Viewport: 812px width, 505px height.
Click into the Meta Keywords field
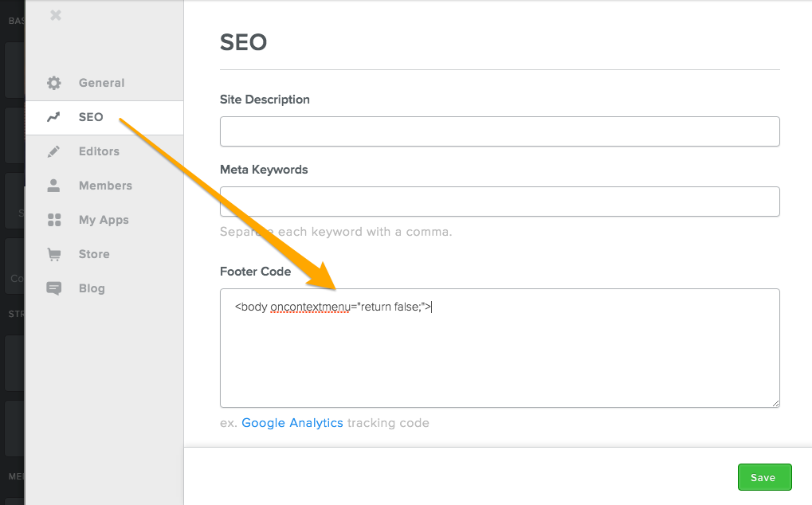tap(499, 202)
